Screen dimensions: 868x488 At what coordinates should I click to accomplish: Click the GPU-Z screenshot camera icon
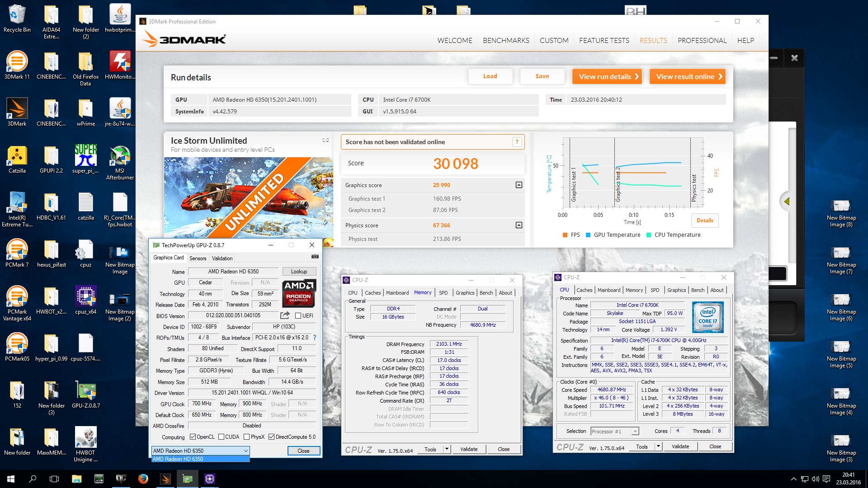point(315,257)
